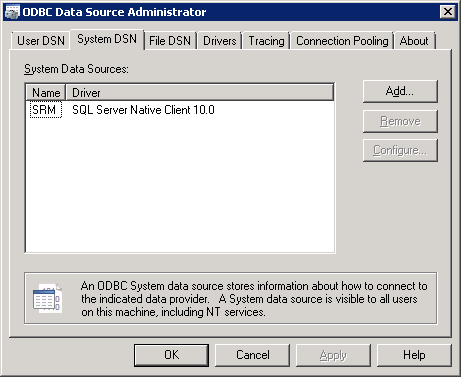Go to the Drivers tab
The image size is (461, 377).
pos(220,41)
